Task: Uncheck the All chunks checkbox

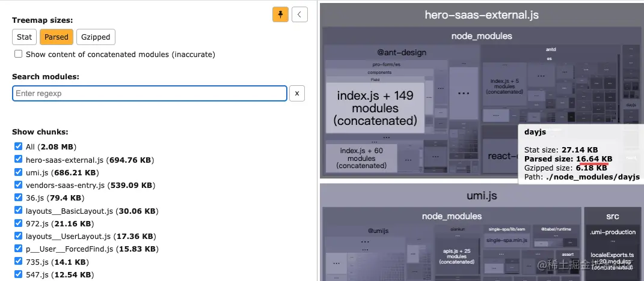Action: click(18, 147)
